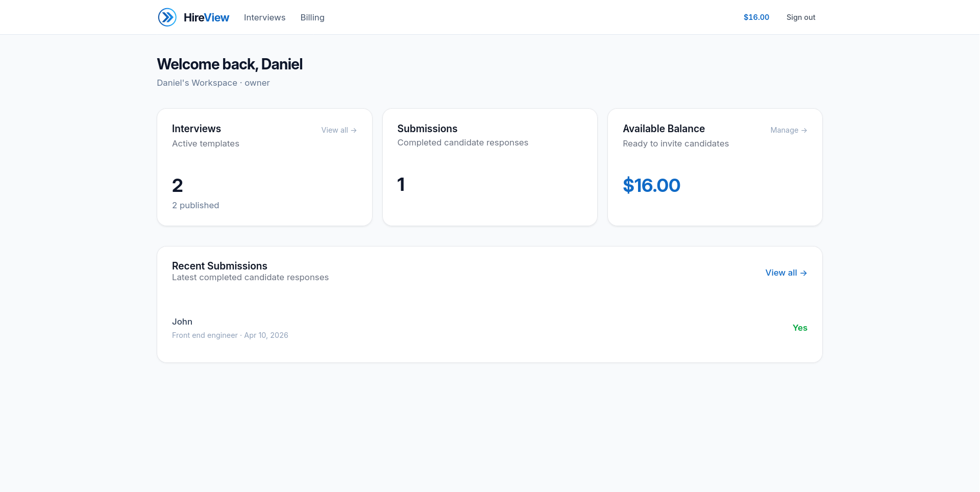Open the Billing page from the navigation
The image size is (980, 492).
click(312, 17)
